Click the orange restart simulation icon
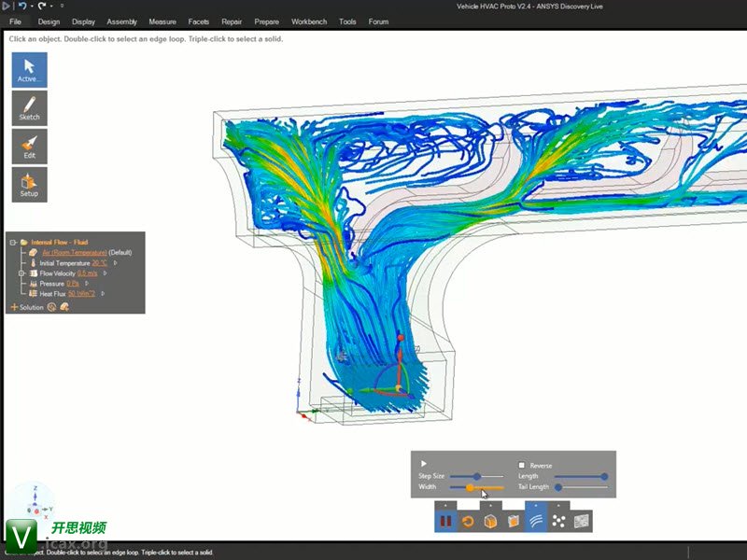 point(468,521)
